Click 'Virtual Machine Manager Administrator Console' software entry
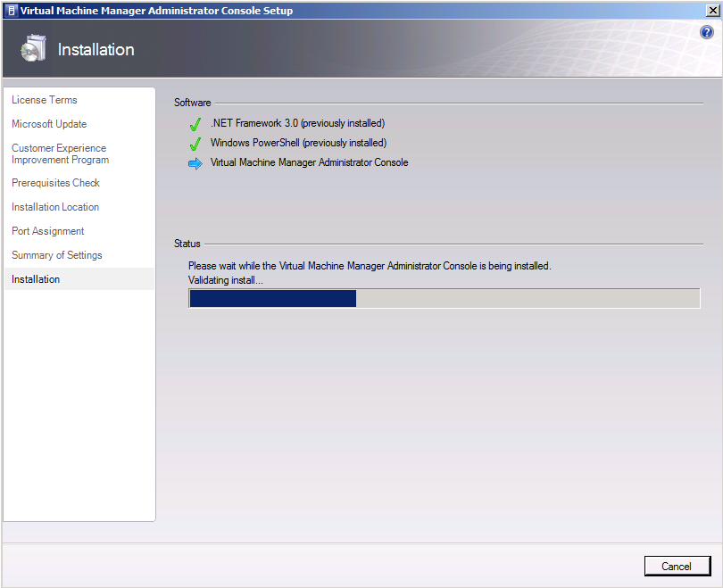Screen dimensions: 723x588 (310, 162)
